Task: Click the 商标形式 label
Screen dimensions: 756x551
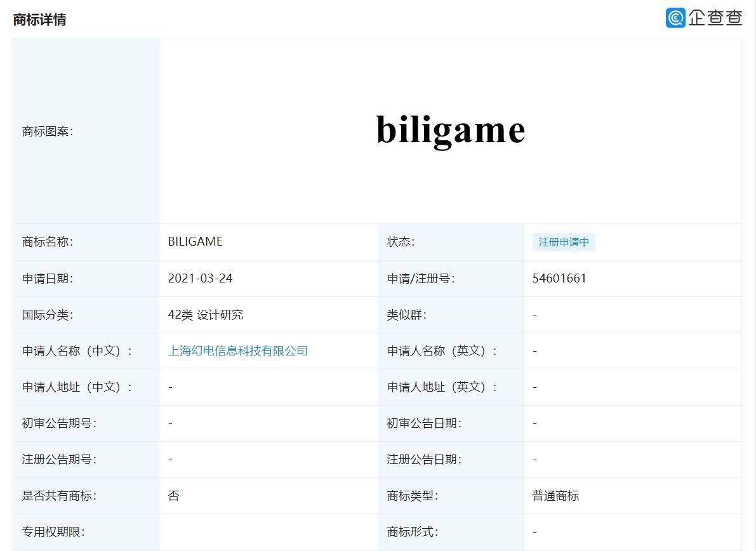Action: point(412,532)
